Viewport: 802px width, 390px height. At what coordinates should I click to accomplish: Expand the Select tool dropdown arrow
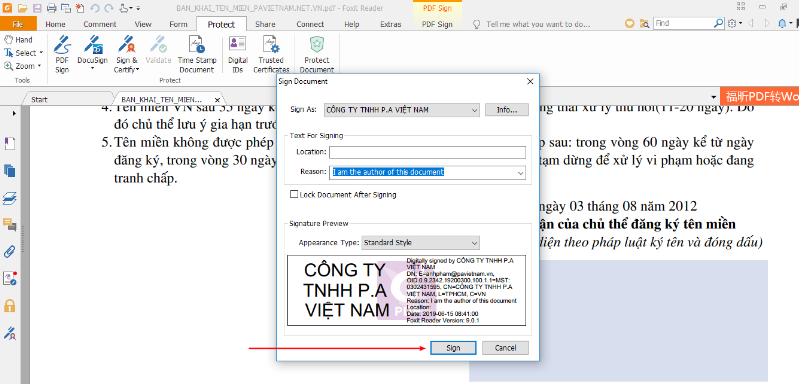pos(41,53)
